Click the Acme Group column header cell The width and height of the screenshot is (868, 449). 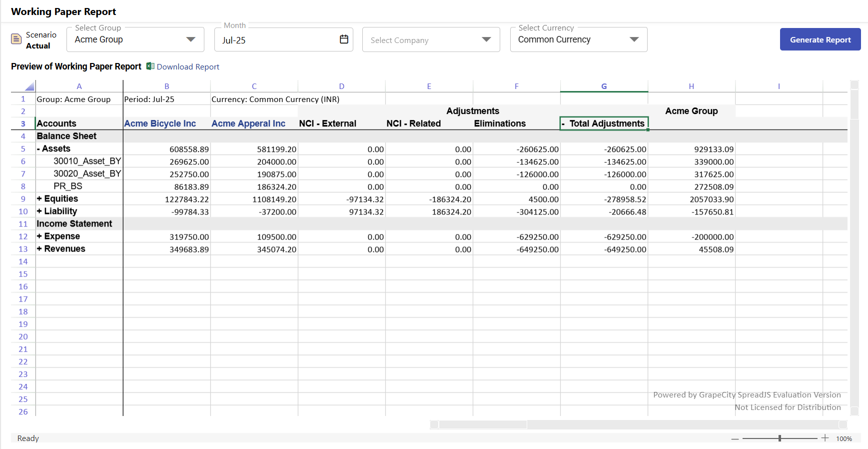pos(692,111)
